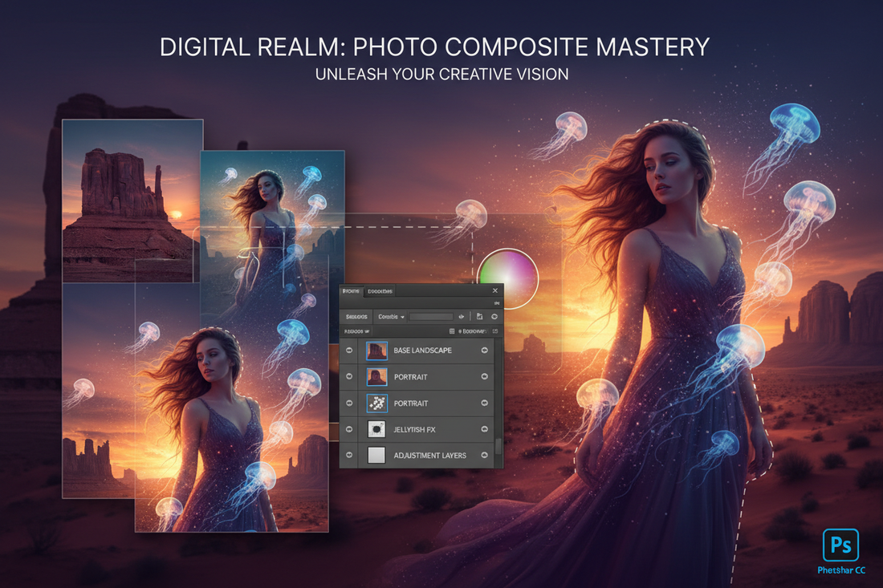
Task: Click the link icon on the JELLYFISH FX layer row
Action: (485, 430)
